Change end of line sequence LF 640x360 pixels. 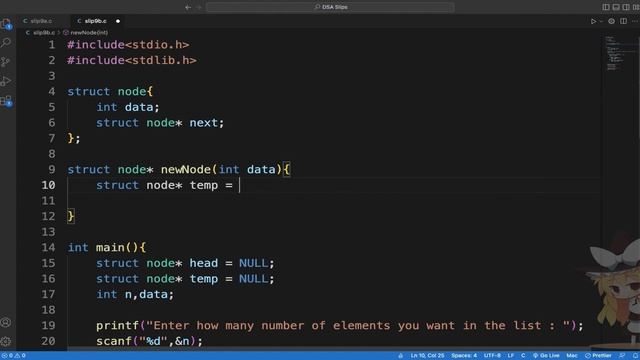pyautogui.click(x=511, y=356)
